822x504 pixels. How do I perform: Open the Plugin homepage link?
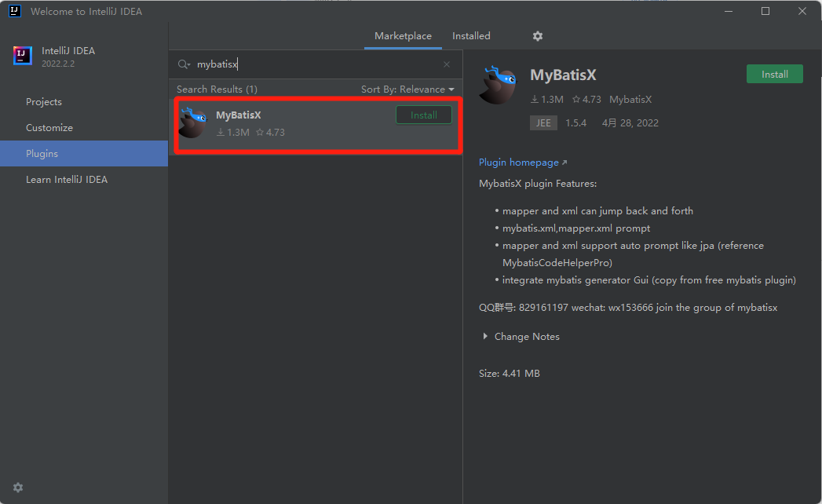[523, 163]
